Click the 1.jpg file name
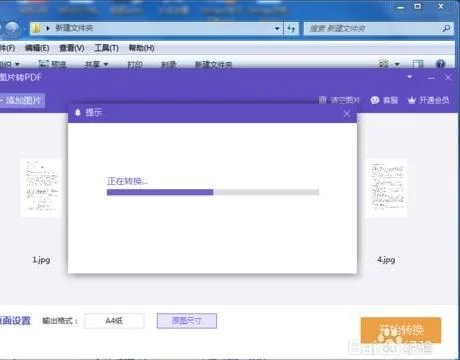The width and height of the screenshot is (460, 360). (x=41, y=260)
